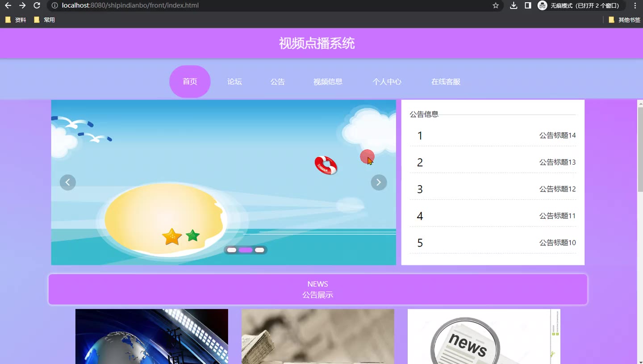
Task: Open the 公告 navigation tab
Action: tap(277, 82)
